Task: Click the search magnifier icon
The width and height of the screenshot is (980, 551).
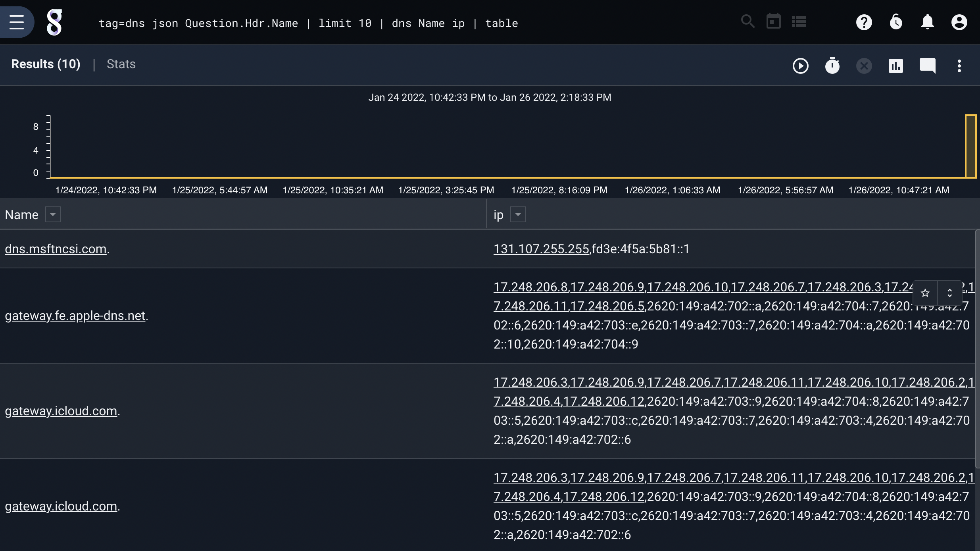Action: coord(748,21)
